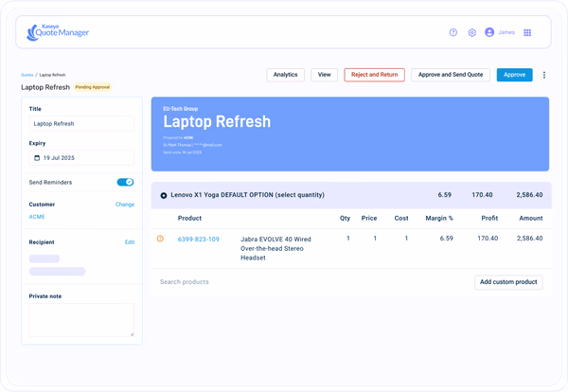The height and width of the screenshot is (392, 568).
Task: Click Add custom product button
Action: tap(508, 282)
